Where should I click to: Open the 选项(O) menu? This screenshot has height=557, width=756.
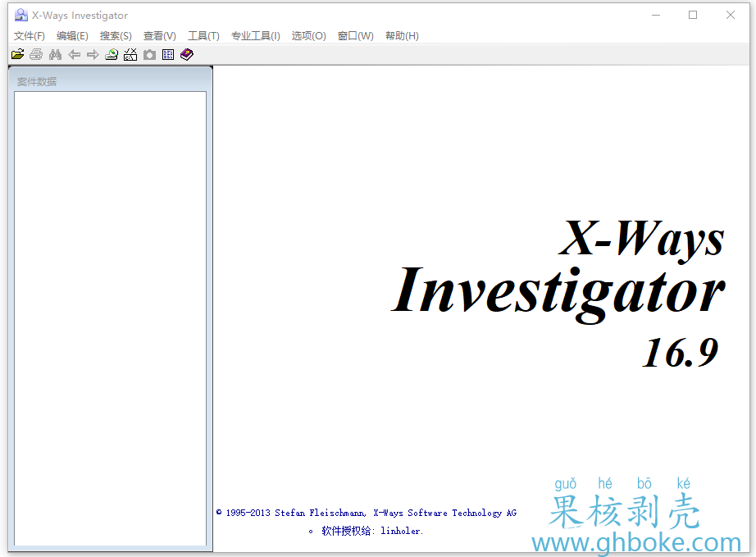(x=308, y=36)
